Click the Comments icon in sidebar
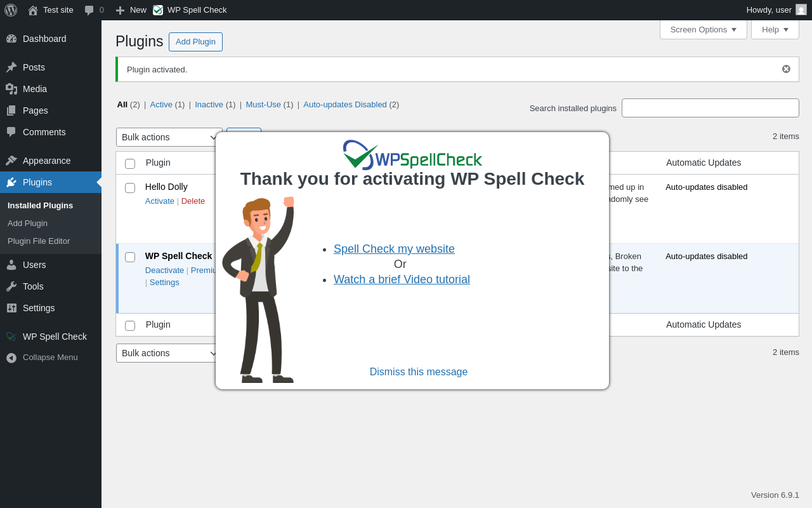Image resolution: width=812 pixels, height=508 pixels. pos(11,132)
